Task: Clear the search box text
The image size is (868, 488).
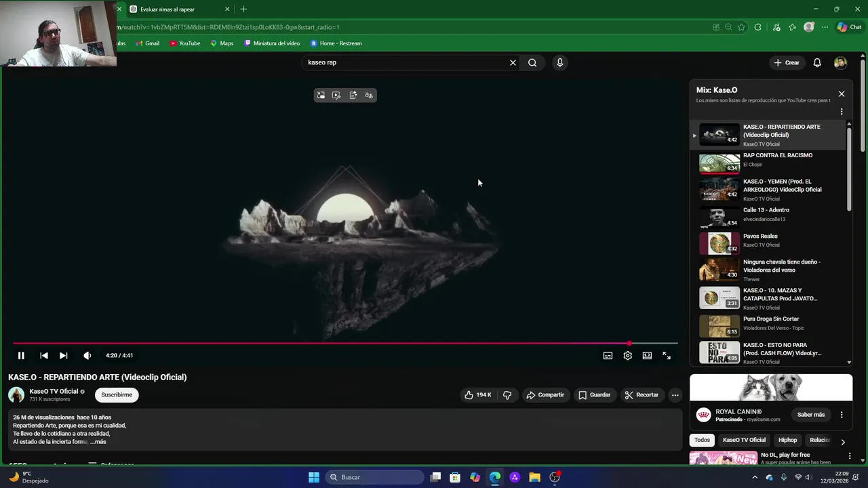Action: point(513,62)
